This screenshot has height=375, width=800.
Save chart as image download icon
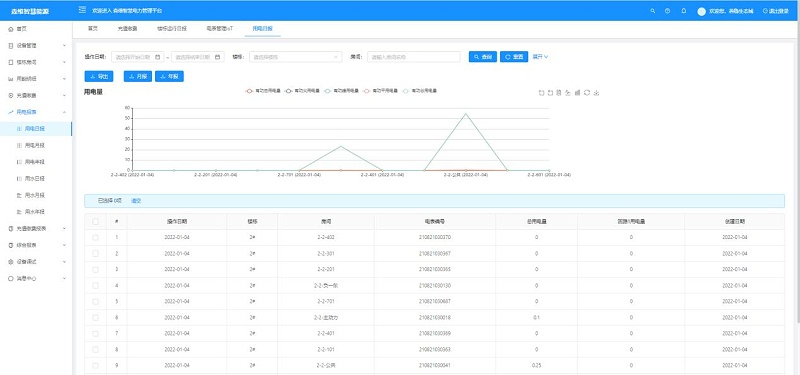tap(596, 92)
